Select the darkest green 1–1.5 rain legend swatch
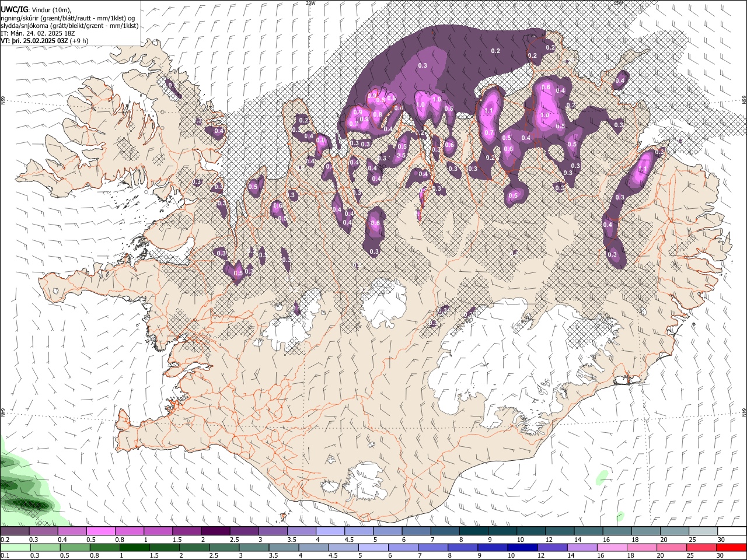 click(134, 548)
